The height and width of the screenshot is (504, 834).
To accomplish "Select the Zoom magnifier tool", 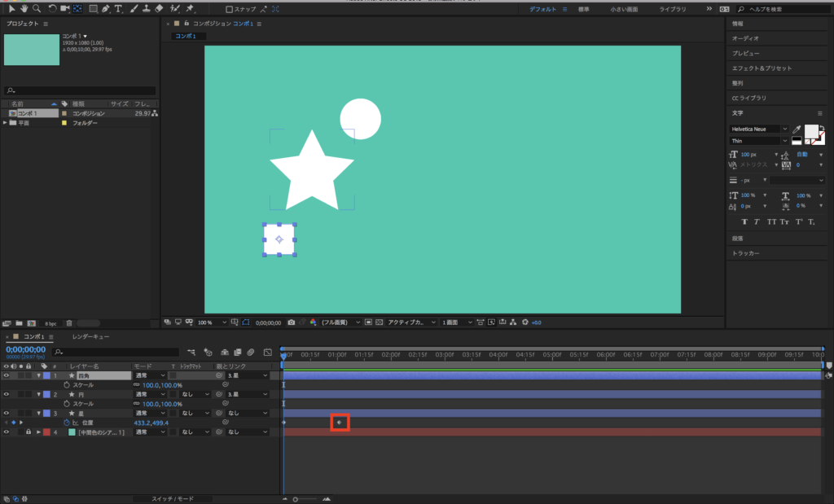I will (36, 9).
